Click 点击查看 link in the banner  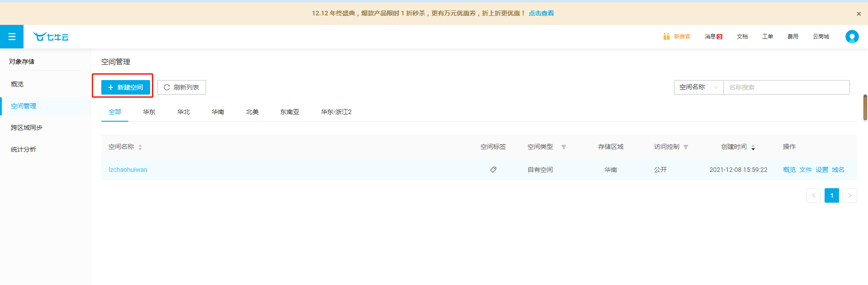541,14
